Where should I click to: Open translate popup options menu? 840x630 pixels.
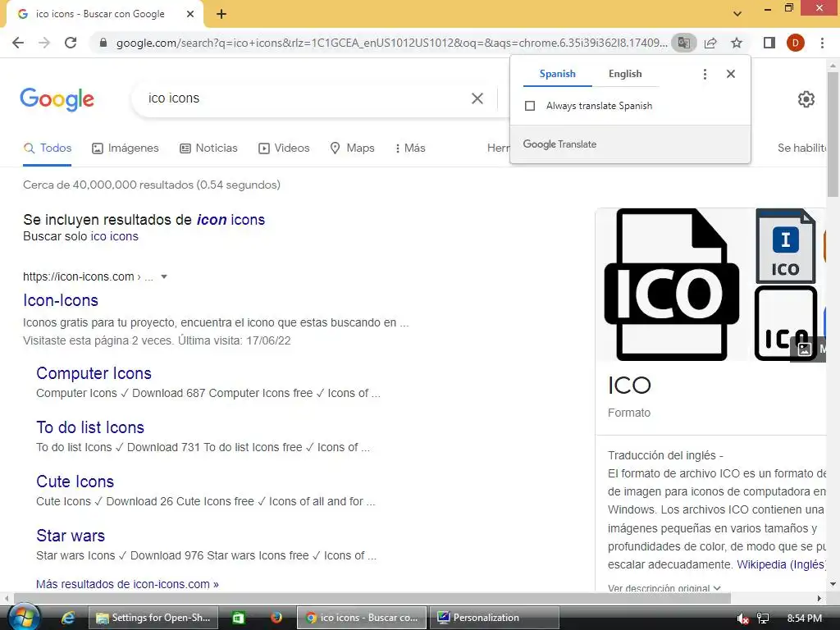pos(705,74)
